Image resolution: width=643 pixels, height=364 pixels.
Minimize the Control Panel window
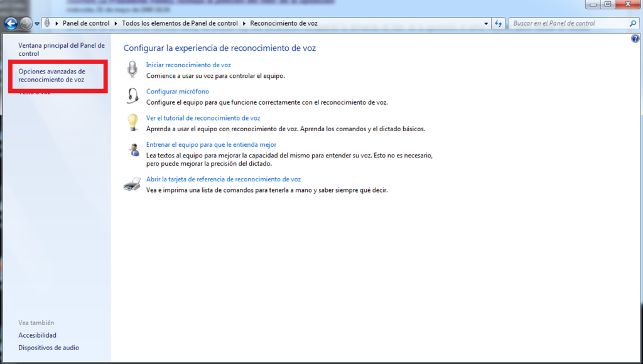(x=593, y=4)
